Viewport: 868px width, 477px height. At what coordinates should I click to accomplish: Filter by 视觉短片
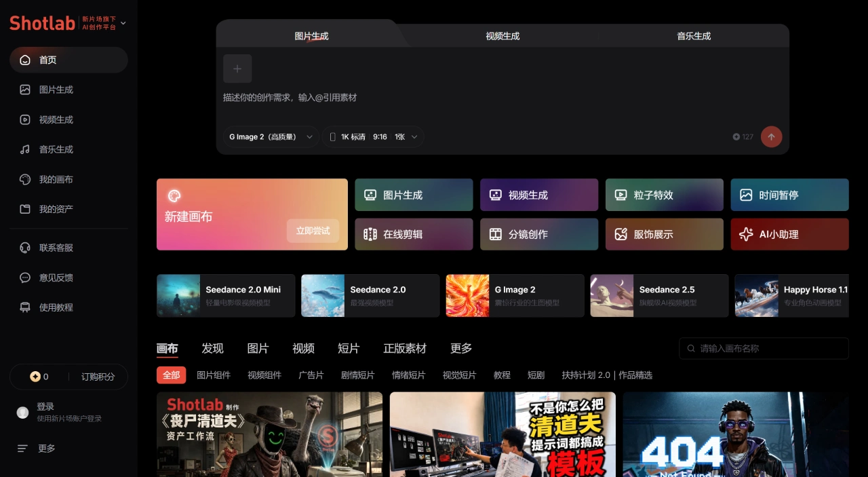tap(460, 375)
